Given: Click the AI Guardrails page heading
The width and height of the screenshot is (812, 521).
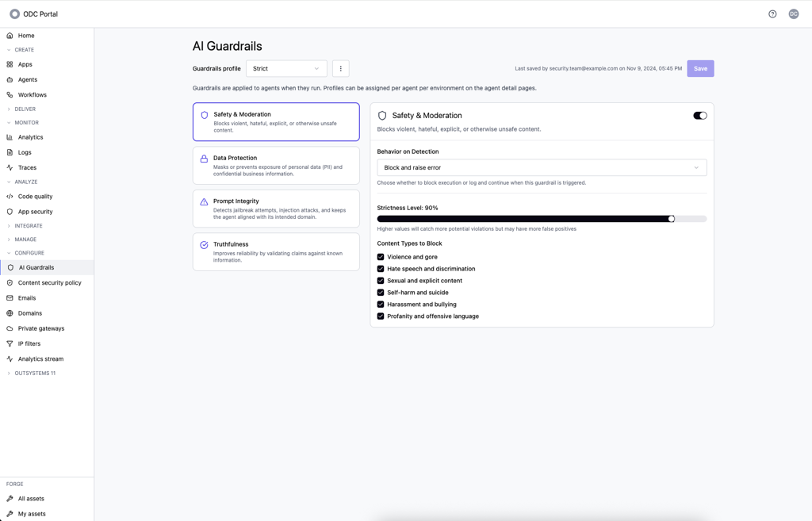Looking at the screenshot, I should click(228, 46).
